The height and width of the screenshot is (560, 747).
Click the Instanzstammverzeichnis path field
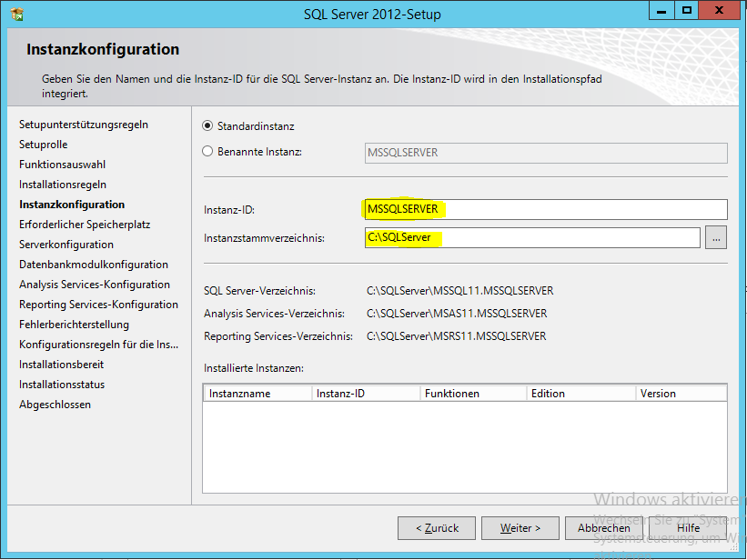[x=532, y=237]
